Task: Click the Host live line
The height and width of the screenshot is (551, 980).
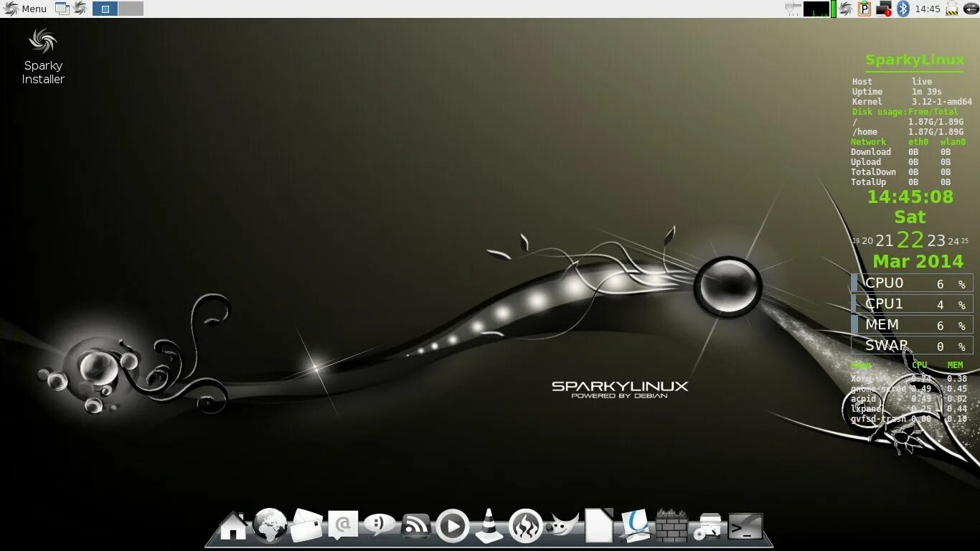Action: 892,82
